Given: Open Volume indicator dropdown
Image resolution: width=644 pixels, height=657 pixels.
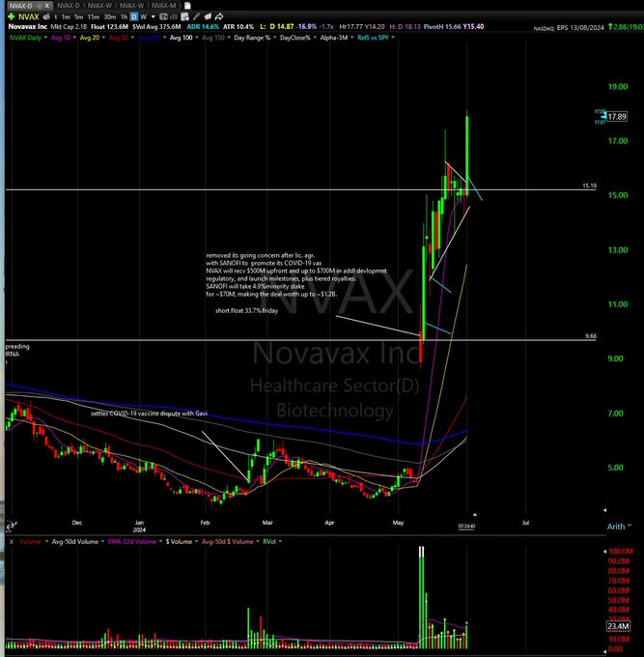Looking at the screenshot, I should pyautogui.click(x=46, y=541).
